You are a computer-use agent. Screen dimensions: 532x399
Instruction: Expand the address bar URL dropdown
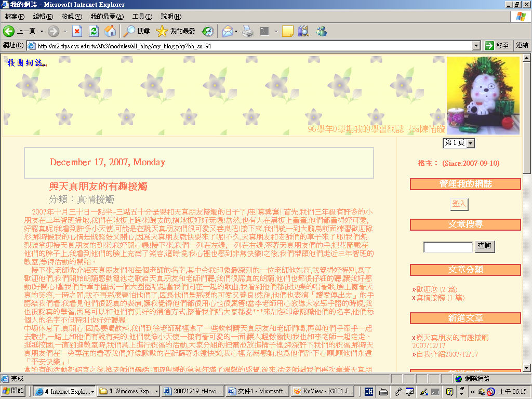(x=476, y=46)
